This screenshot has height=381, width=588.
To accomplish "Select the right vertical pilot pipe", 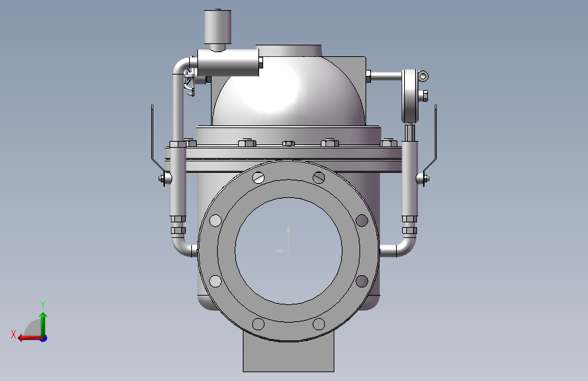I will coord(410,178).
